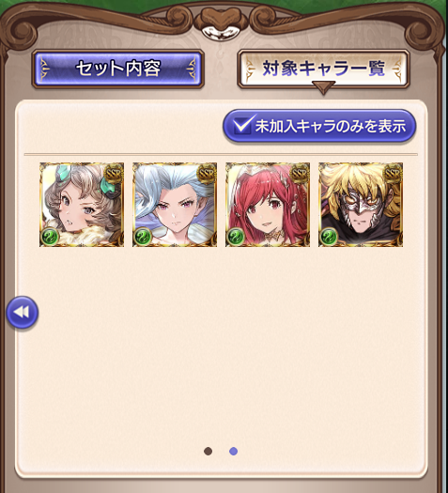Click the wind element icon on the brown-haired character

(x=50, y=237)
